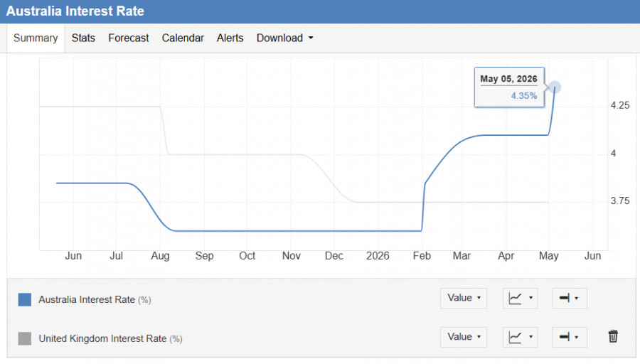Click the Australia Interest Rate legend label

95,299
